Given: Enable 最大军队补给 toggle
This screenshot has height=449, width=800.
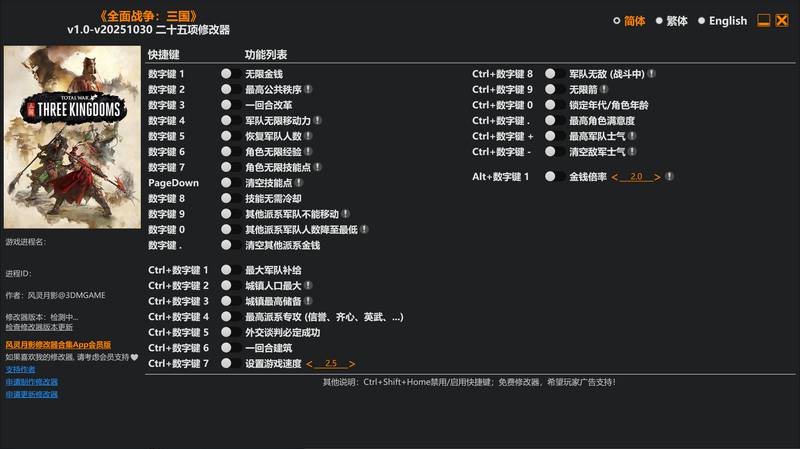Looking at the screenshot, I should tap(231, 270).
